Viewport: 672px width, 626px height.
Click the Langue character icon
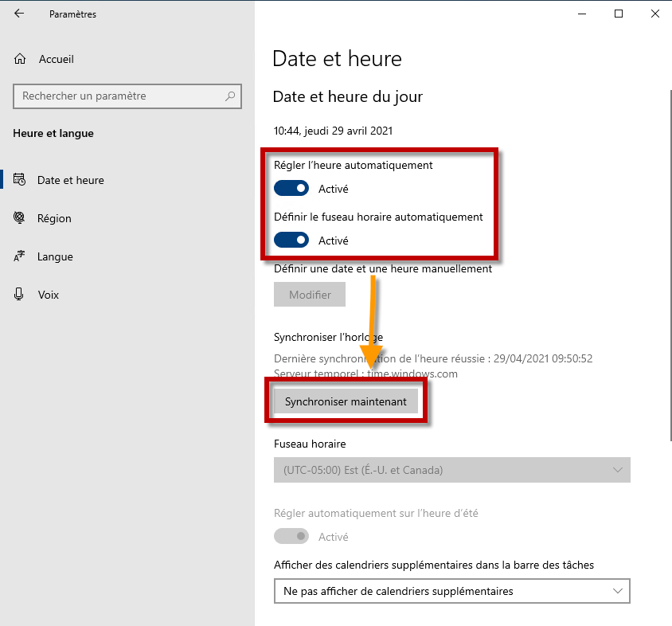(19, 256)
